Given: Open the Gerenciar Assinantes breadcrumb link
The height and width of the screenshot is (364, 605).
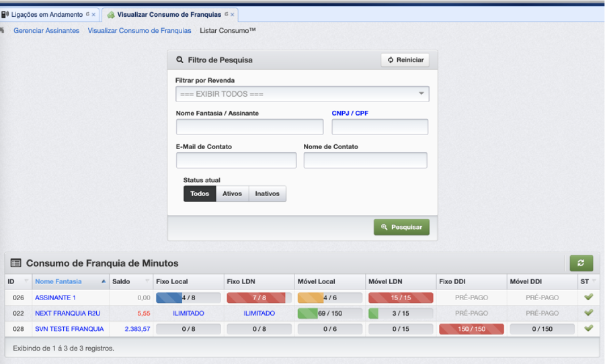Looking at the screenshot, I should 46,31.
